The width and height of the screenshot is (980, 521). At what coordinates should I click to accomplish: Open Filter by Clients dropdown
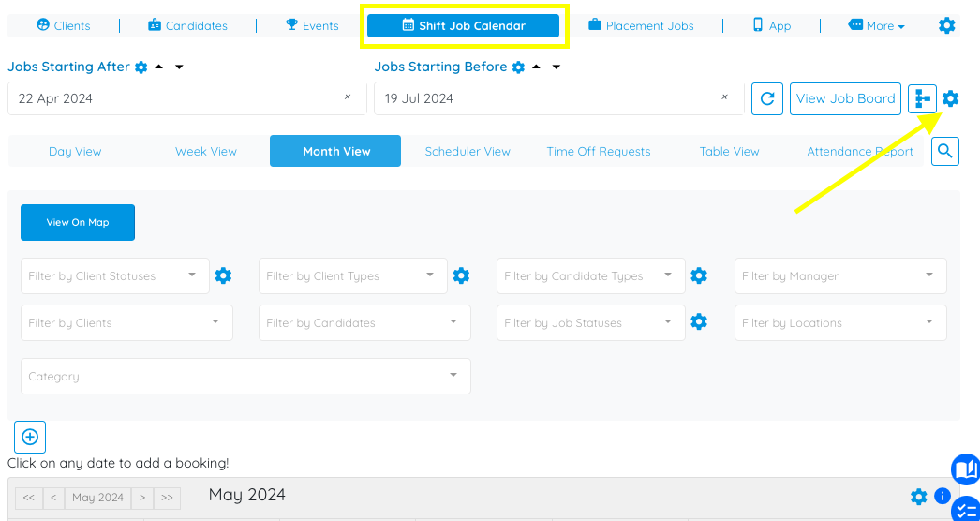[x=126, y=322]
